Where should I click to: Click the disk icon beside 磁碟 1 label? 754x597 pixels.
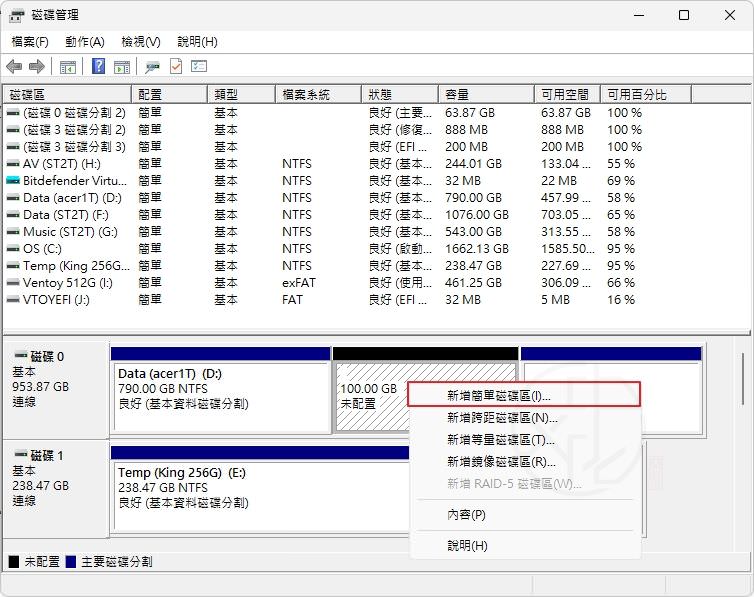tap(20, 454)
